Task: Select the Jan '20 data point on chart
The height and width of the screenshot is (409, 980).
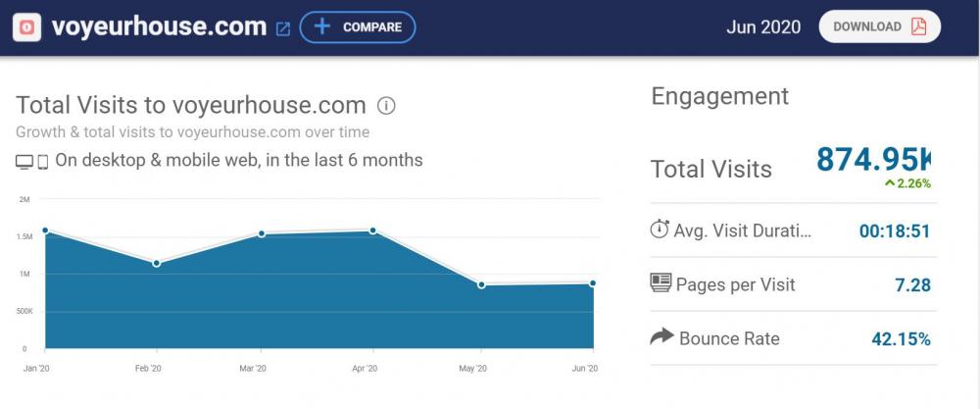Action: click(x=45, y=230)
